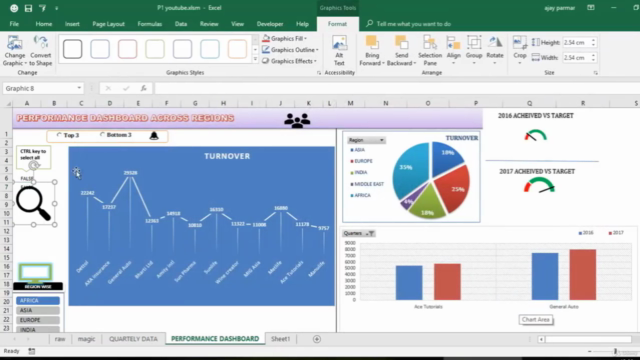Click the macro record status bar icon
The height and width of the screenshot is (360, 640).
click(x=31, y=351)
